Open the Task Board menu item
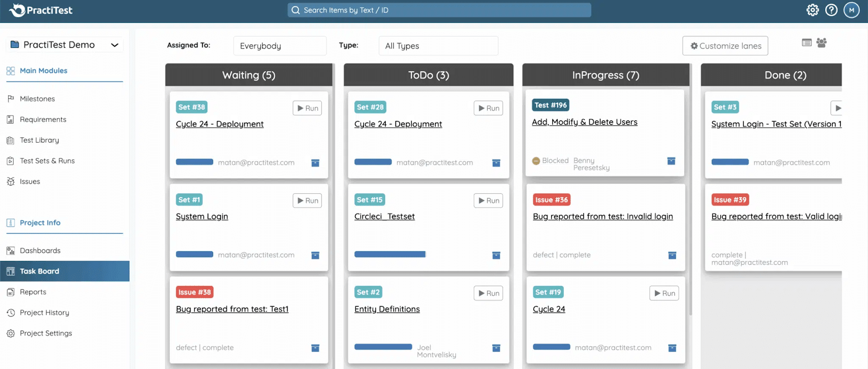Screen dimensions: 868x369 pyautogui.click(x=65, y=271)
